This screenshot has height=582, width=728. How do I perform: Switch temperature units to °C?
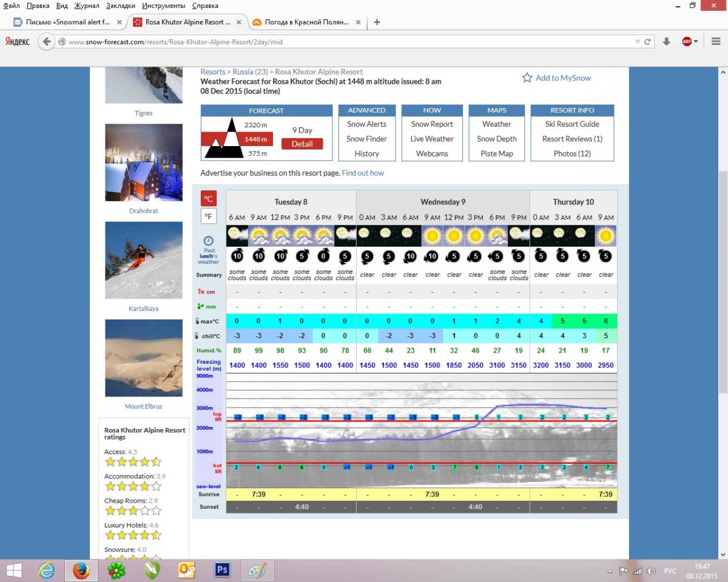(208, 198)
